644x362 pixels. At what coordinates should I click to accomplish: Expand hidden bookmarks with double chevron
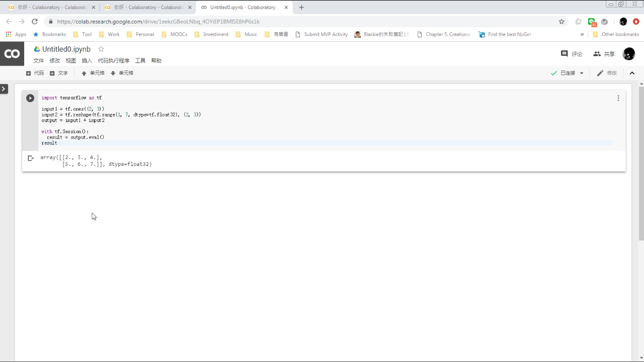(582, 34)
